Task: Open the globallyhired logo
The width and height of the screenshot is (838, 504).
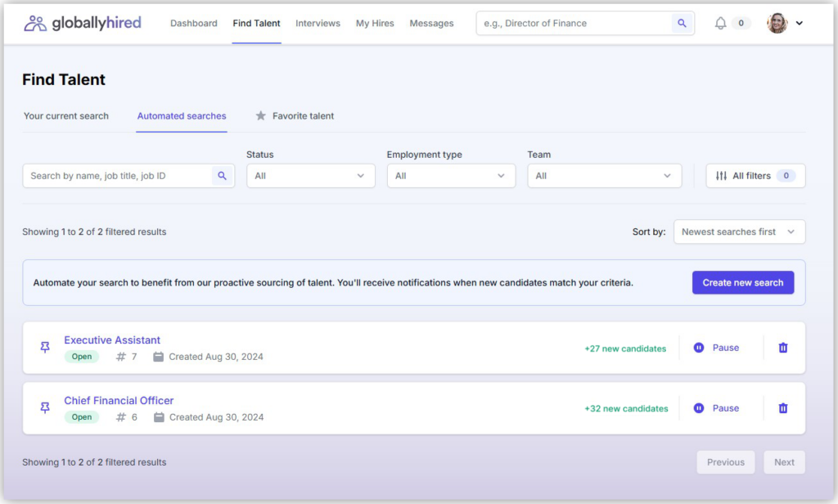Action: point(82,23)
